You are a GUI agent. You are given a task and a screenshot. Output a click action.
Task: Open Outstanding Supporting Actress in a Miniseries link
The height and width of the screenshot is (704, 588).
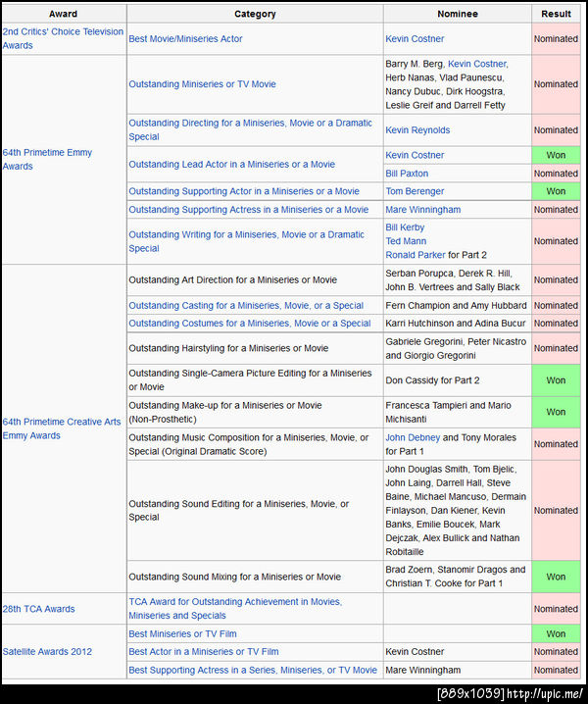point(248,210)
